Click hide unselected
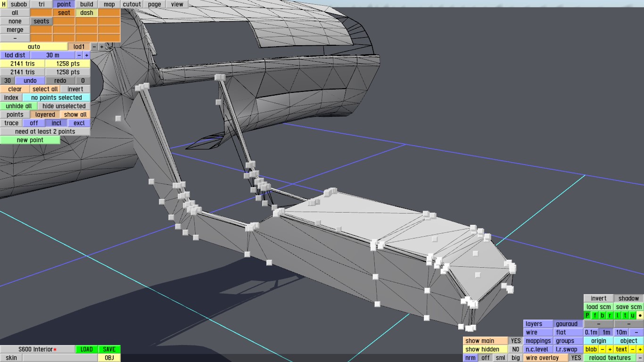 pyautogui.click(x=64, y=106)
